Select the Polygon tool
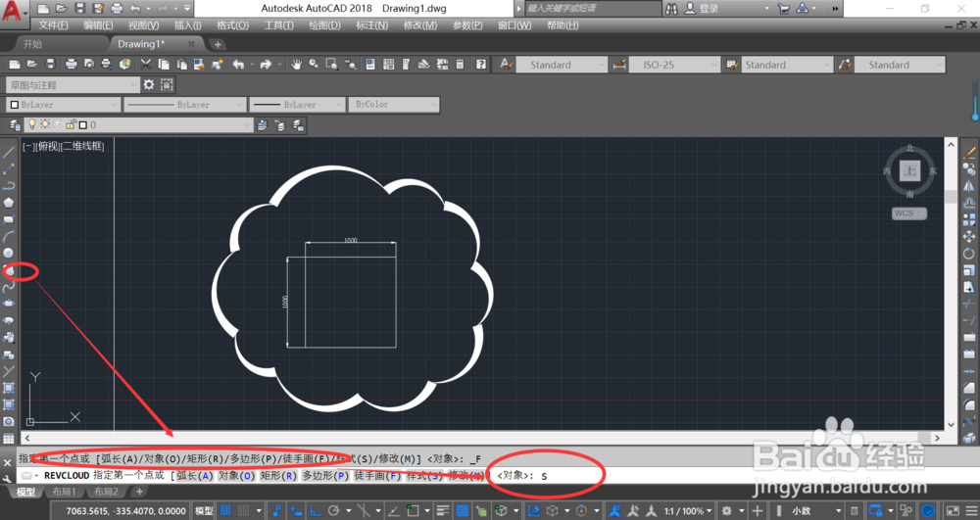This screenshot has width=980, height=520. pyautogui.click(x=9, y=203)
